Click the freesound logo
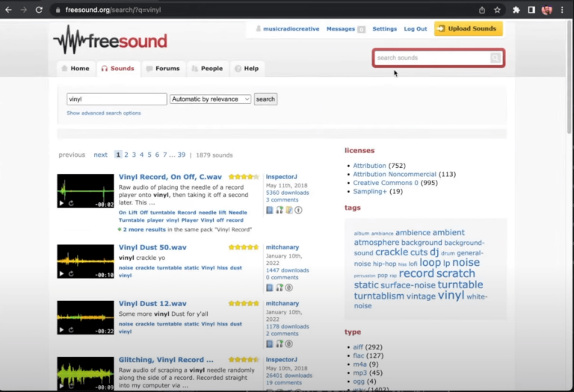The width and height of the screenshot is (574, 392). point(110,40)
